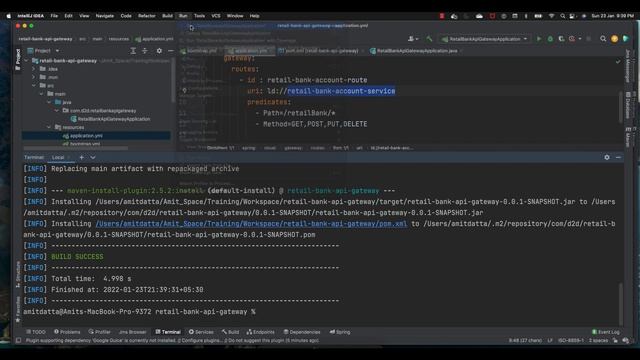This screenshot has height=360, width=640.
Task: Click the editor inspection checkmark icon
Action: 618,62
